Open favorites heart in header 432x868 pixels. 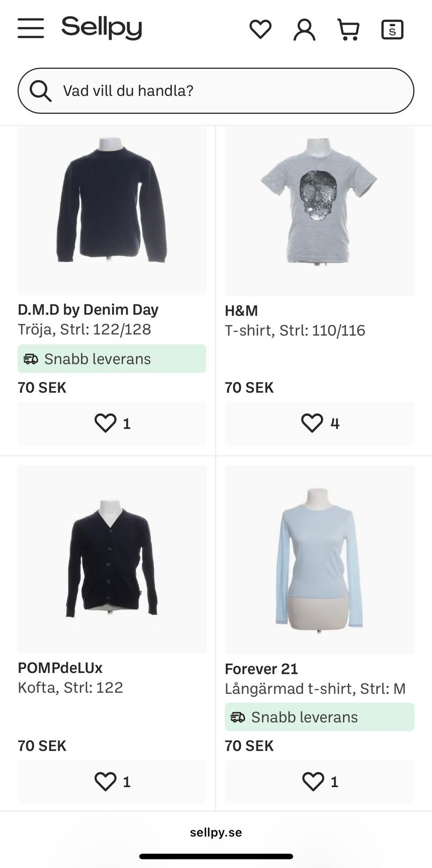(x=260, y=30)
